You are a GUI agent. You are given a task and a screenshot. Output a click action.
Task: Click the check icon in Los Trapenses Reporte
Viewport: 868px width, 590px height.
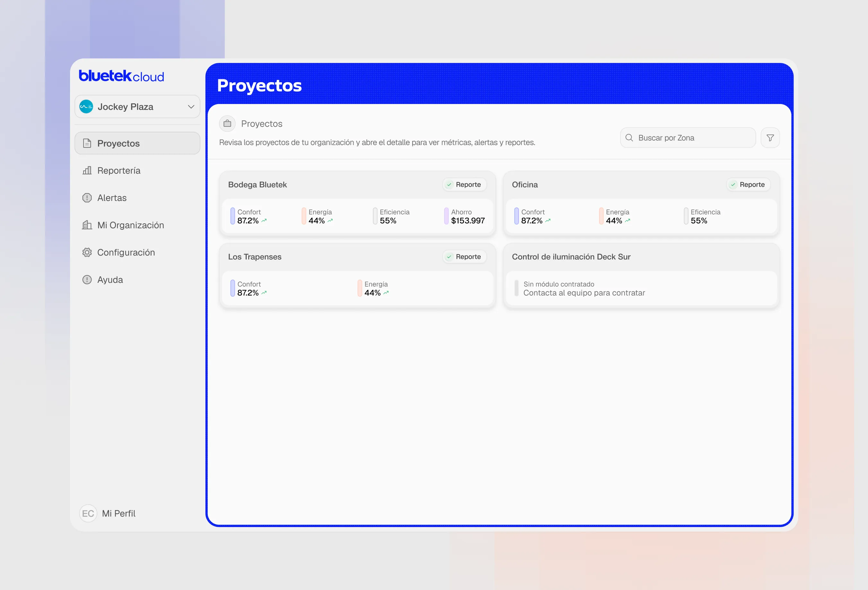tap(449, 256)
